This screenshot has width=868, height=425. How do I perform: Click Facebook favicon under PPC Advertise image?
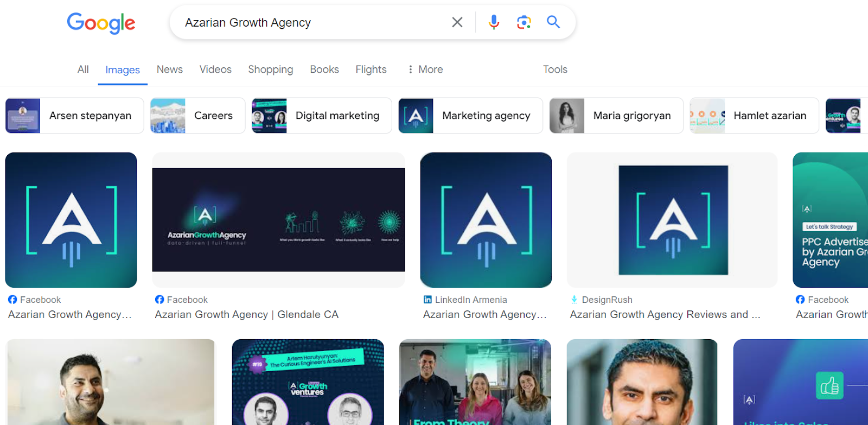[800, 300]
